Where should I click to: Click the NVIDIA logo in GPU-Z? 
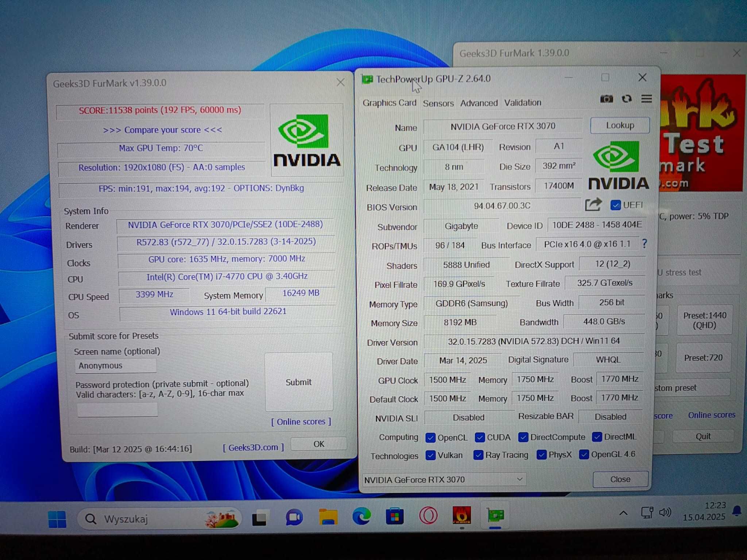point(619,166)
